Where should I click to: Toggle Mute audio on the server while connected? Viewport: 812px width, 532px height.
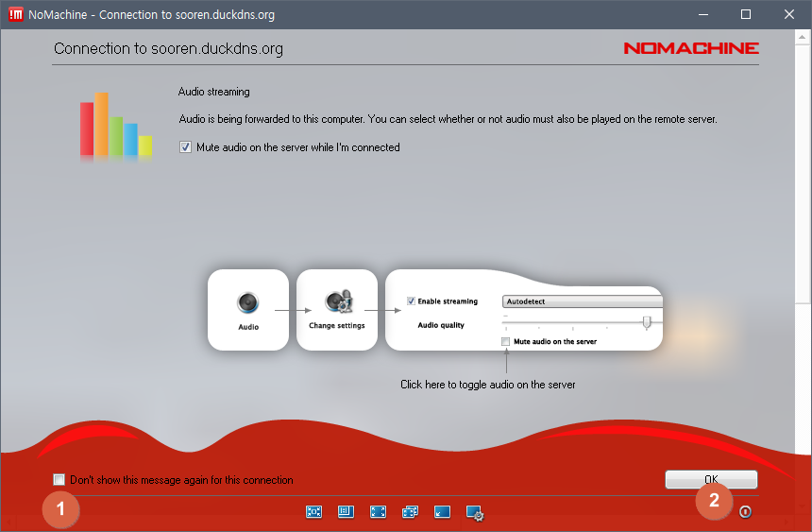pyautogui.click(x=185, y=147)
